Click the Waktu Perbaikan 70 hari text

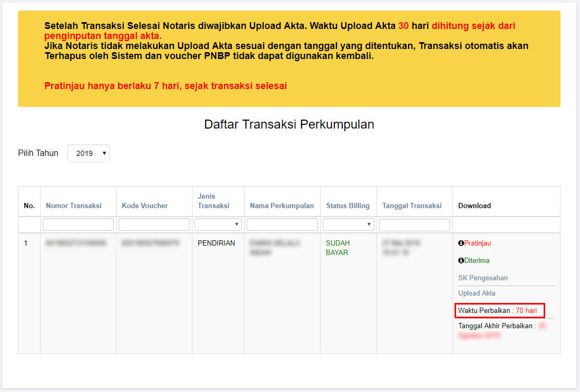coord(499,310)
